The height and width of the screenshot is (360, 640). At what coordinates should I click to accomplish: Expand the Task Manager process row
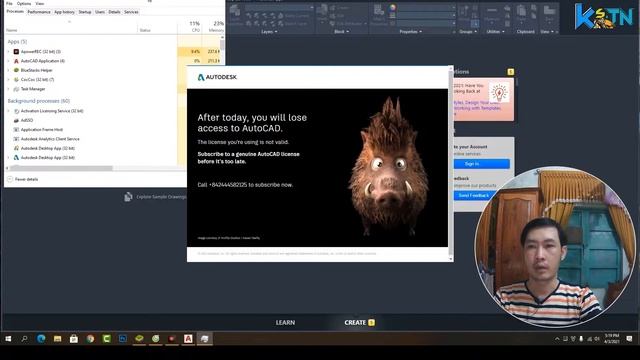tap(8, 89)
